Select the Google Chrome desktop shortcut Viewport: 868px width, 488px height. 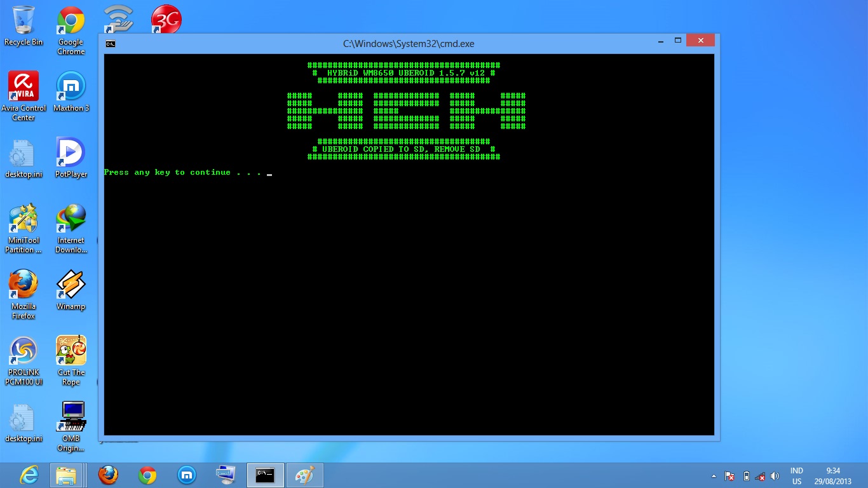click(x=71, y=30)
